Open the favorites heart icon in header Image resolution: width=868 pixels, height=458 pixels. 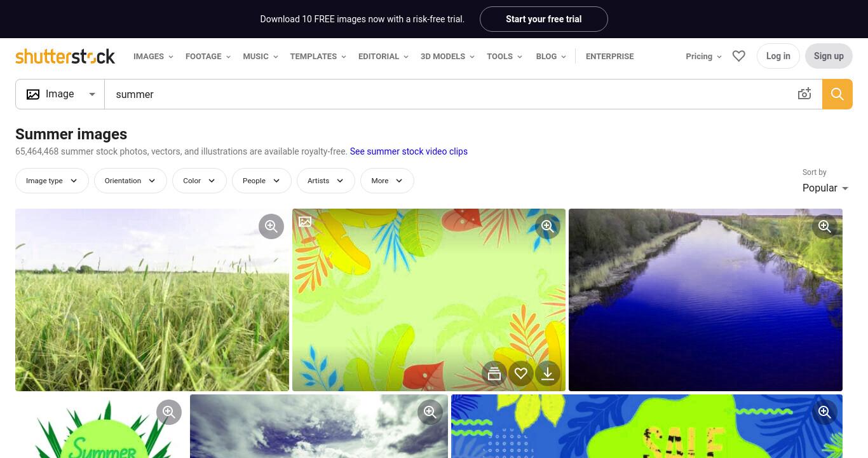[x=738, y=56]
